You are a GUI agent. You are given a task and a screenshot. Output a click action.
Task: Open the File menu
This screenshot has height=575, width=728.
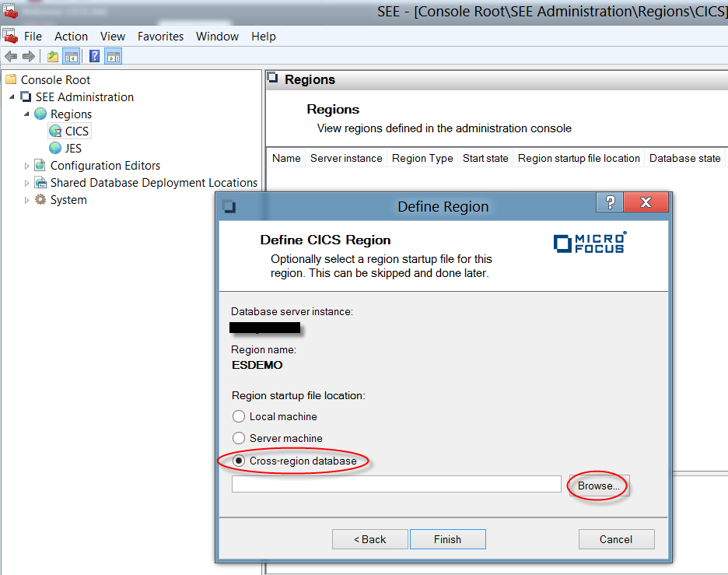33,37
